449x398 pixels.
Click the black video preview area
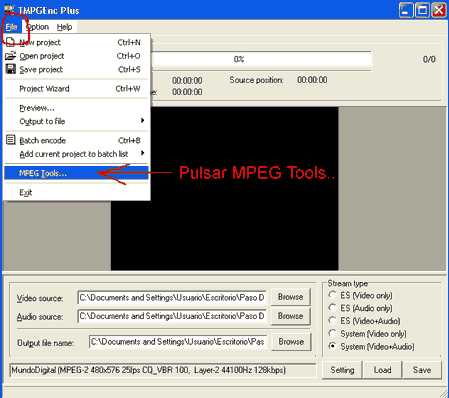(225, 188)
